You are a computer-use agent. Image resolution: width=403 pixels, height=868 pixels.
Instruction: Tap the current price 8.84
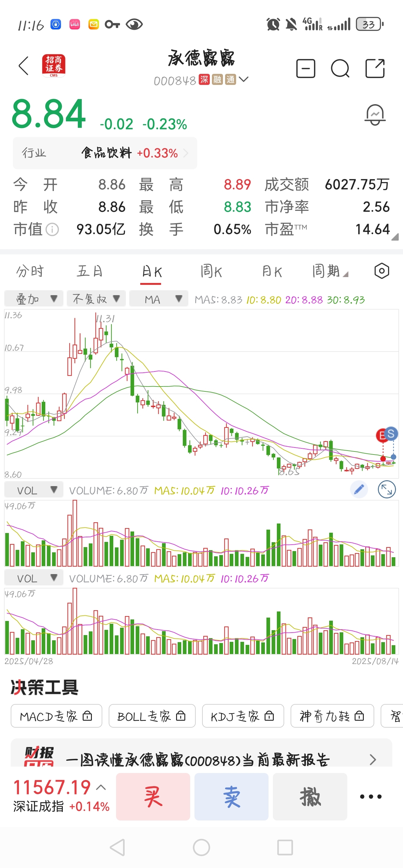click(x=49, y=113)
